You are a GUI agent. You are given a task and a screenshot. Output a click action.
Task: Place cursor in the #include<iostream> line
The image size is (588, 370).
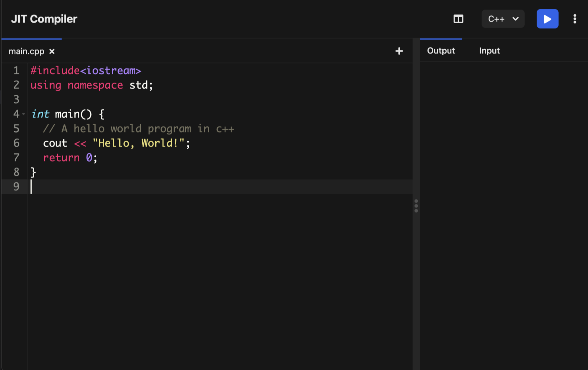[86, 71]
